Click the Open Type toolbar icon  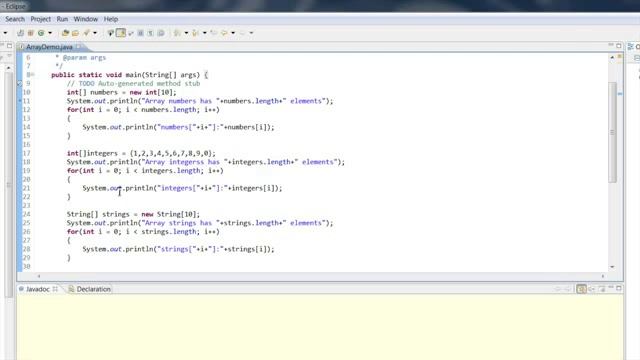(65, 33)
